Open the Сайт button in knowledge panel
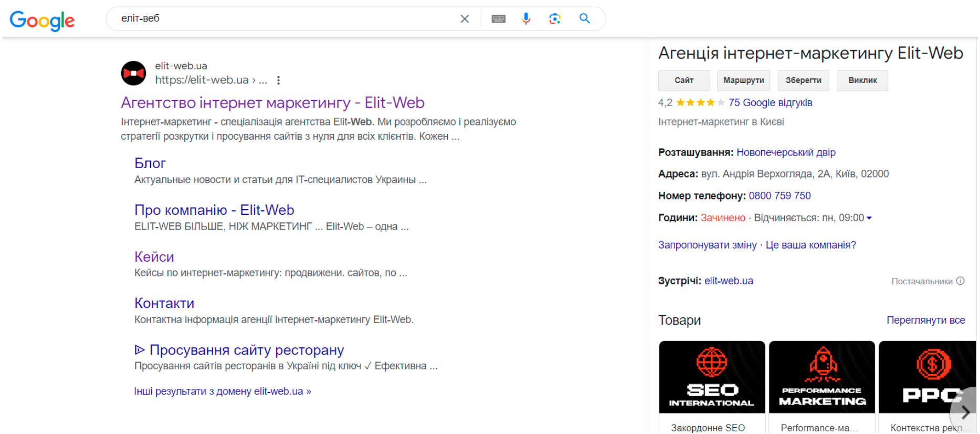 point(684,80)
